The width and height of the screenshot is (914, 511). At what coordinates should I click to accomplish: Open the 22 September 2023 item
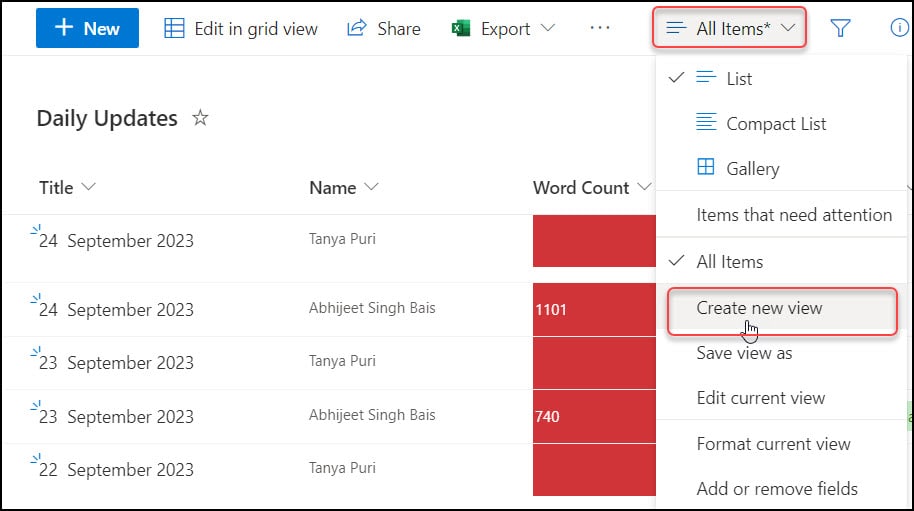[x=116, y=470]
